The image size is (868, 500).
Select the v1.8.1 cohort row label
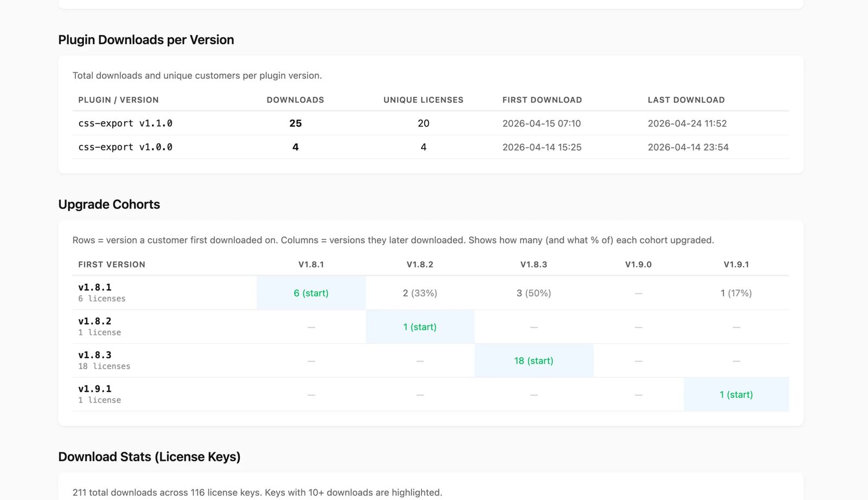pos(95,287)
